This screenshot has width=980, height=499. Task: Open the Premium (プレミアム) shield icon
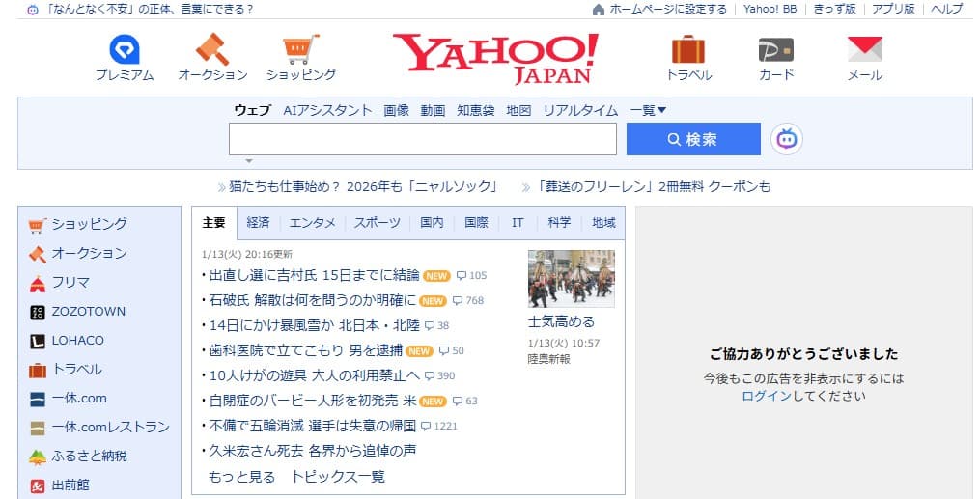tap(125, 49)
